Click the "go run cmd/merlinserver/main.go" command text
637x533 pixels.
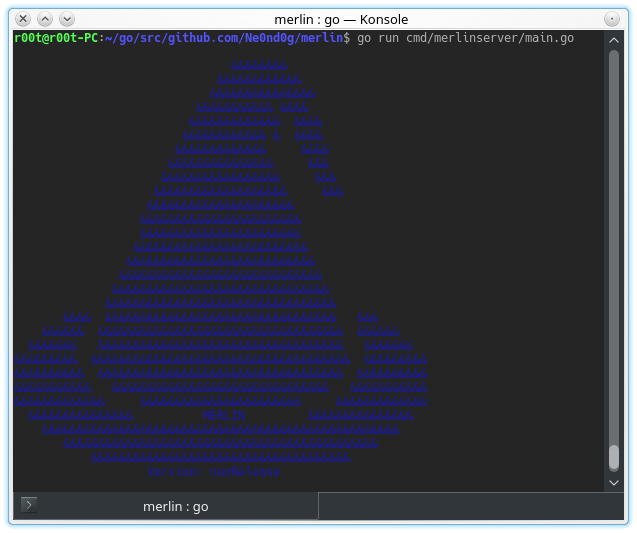tap(465, 37)
